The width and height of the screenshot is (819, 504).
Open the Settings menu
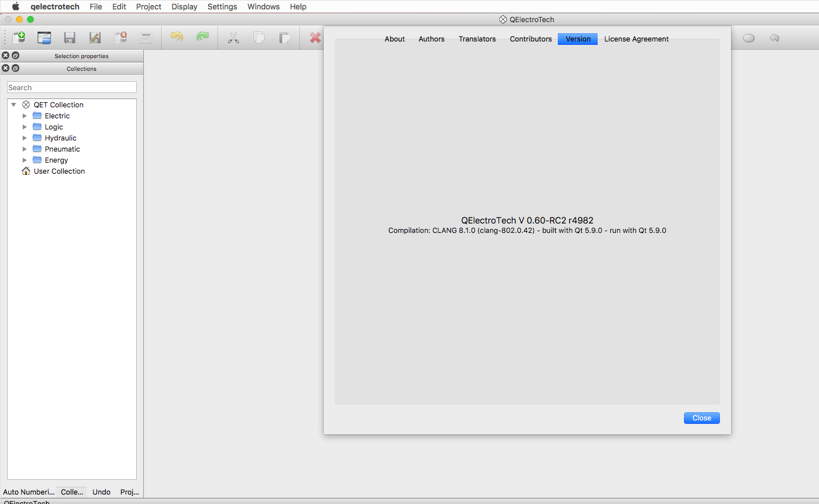[x=222, y=7]
